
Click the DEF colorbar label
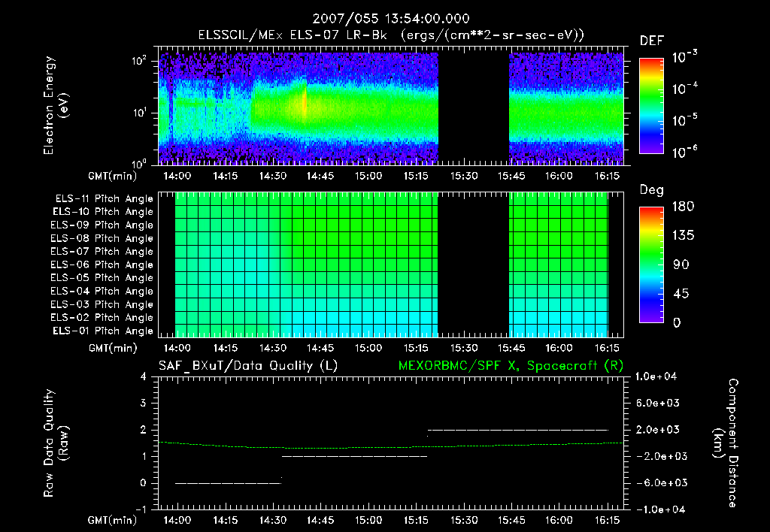tap(652, 41)
